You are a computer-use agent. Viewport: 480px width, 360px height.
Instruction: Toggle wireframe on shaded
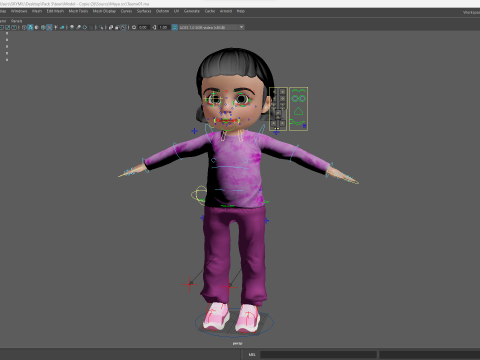click(43, 27)
